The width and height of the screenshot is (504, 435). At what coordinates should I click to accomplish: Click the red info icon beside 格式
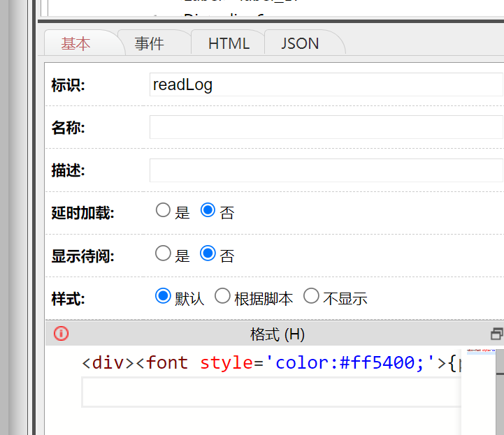pos(61,333)
